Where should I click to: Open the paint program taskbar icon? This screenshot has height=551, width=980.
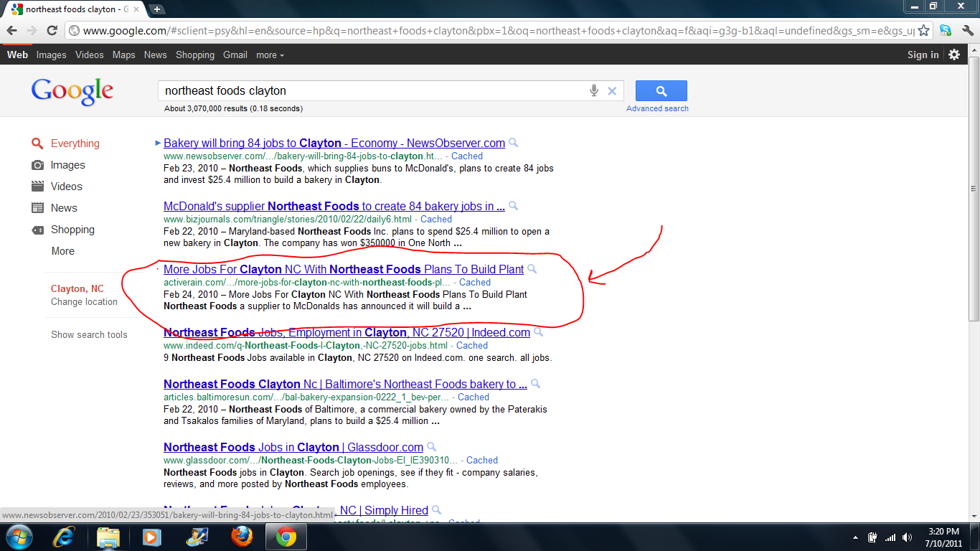[196, 537]
